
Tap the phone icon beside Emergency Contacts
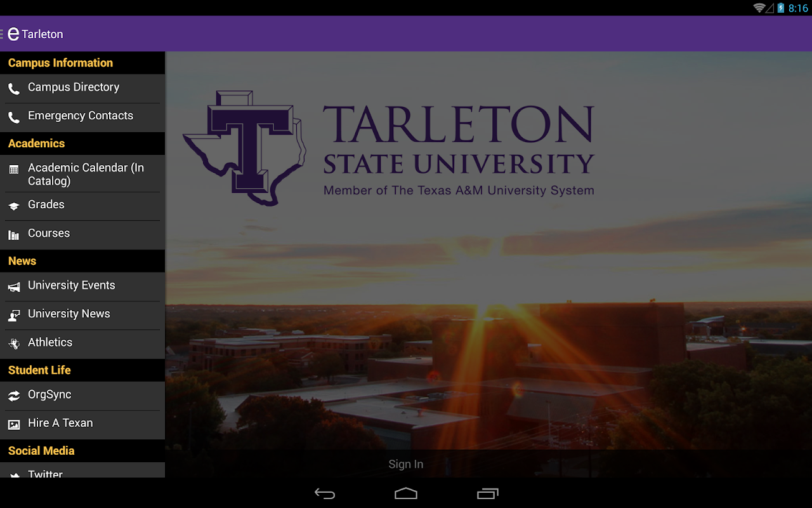[14, 117]
